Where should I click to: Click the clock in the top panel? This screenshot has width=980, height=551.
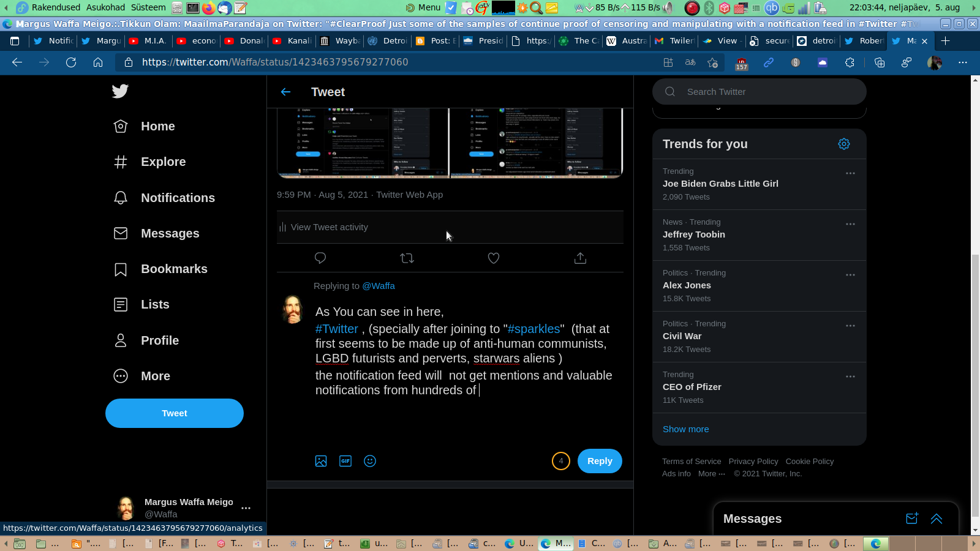(905, 7)
